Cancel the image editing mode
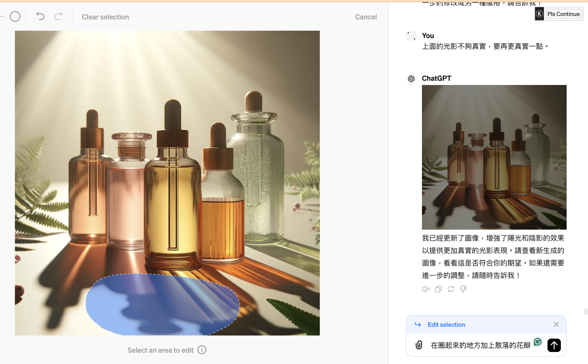 pyautogui.click(x=366, y=17)
